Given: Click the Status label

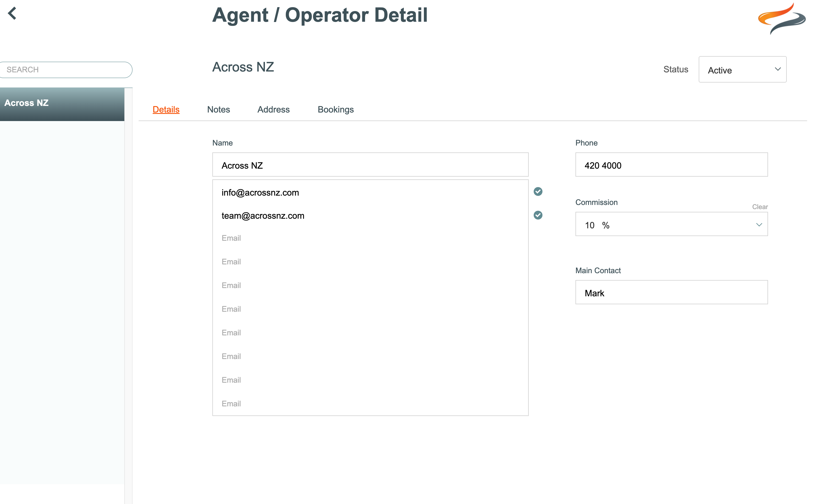Looking at the screenshot, I should 675,69.
